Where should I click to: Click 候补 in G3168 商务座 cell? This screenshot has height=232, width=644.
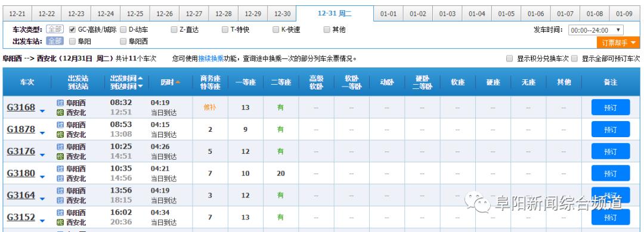tap(210, 107)
